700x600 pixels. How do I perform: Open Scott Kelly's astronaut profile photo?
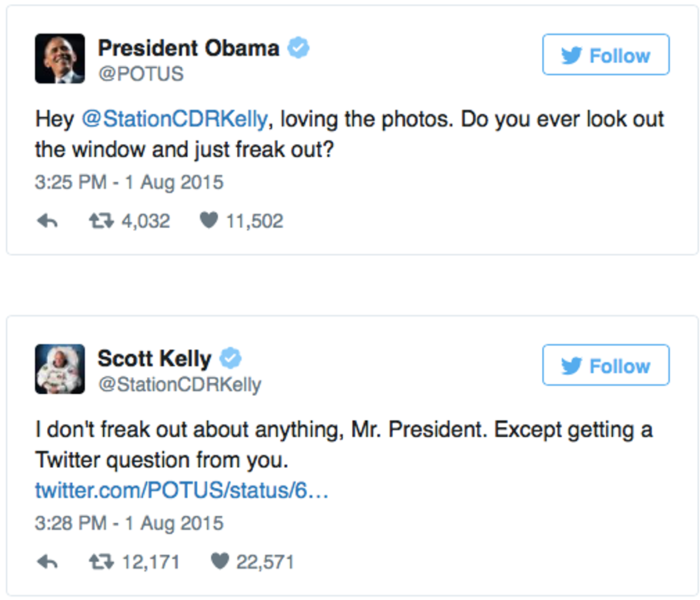[60, 369]
